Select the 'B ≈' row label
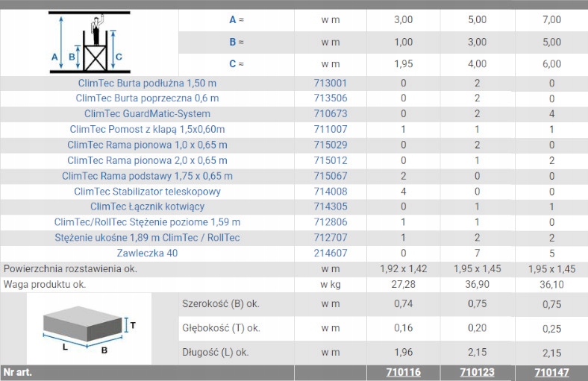Image resolution: width=588 pixels, height=381 pixels. click(x=237, y=42)
